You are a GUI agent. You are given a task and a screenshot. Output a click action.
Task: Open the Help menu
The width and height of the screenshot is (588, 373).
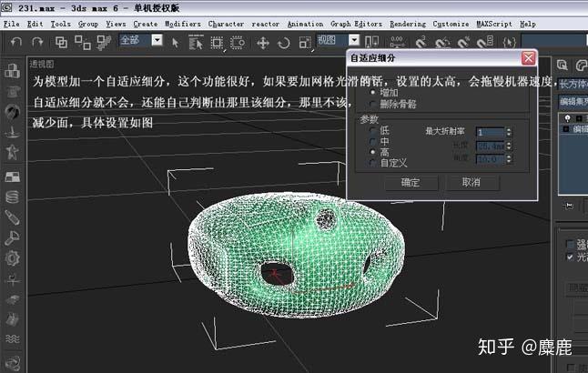[528, 24]
